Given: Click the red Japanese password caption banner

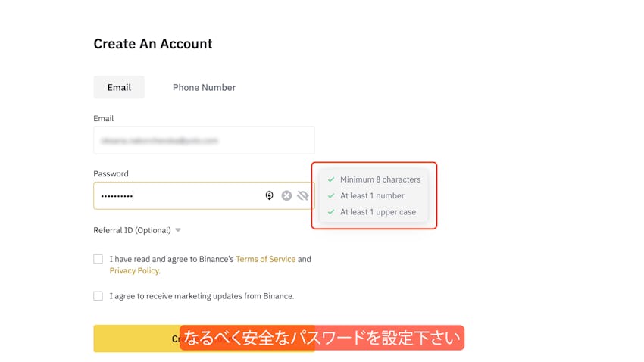Looking at the screenshot, I should (x=322, y=338).
